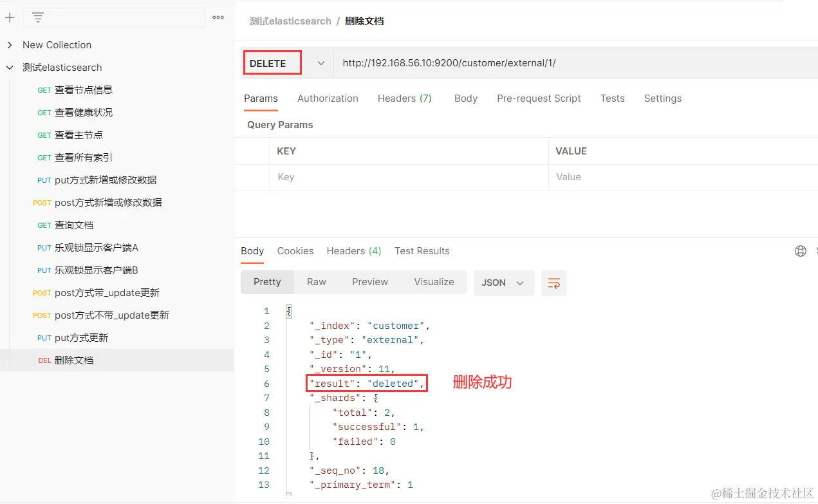Open the Pre-request Script tab

(539, 98)
